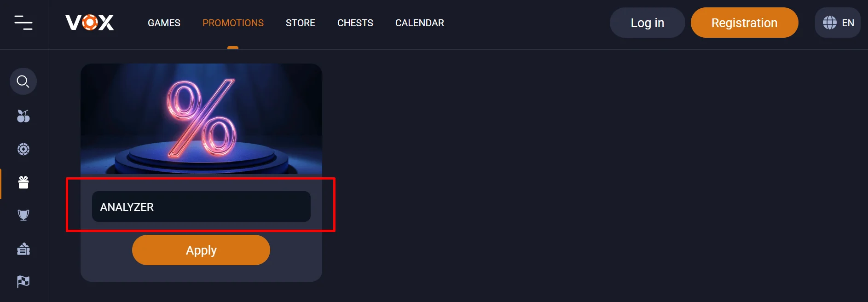Open the search magnifier icon

pos(23,81)
